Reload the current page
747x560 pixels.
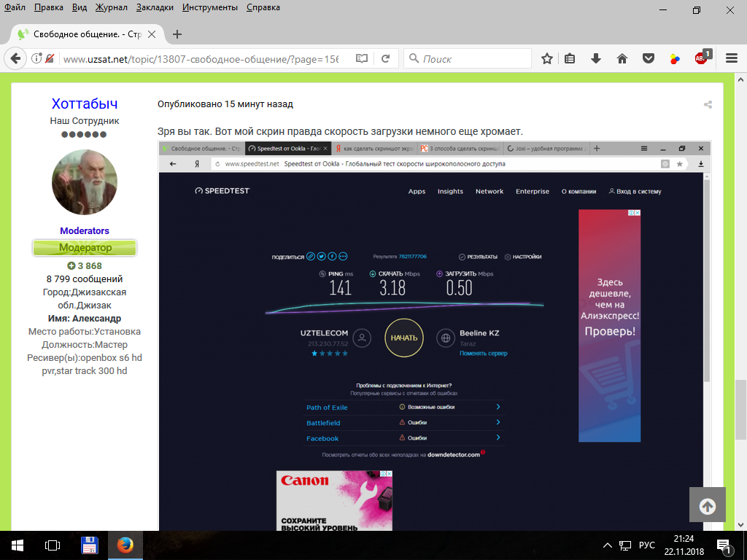pos(386,58)
